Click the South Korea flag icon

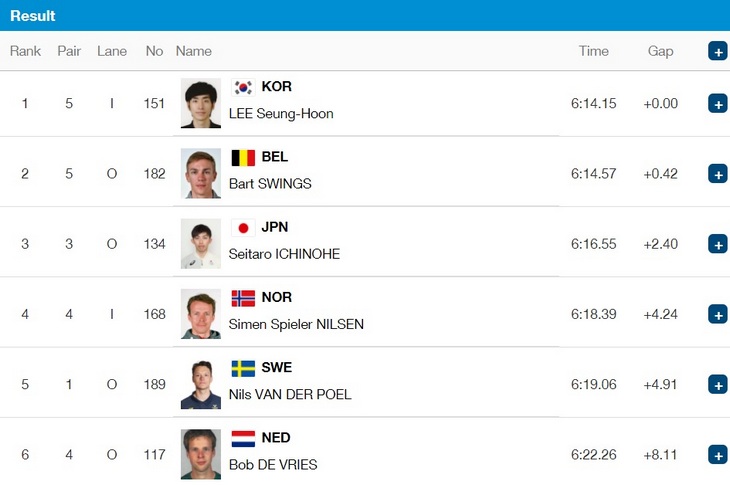tap(243, 87)
